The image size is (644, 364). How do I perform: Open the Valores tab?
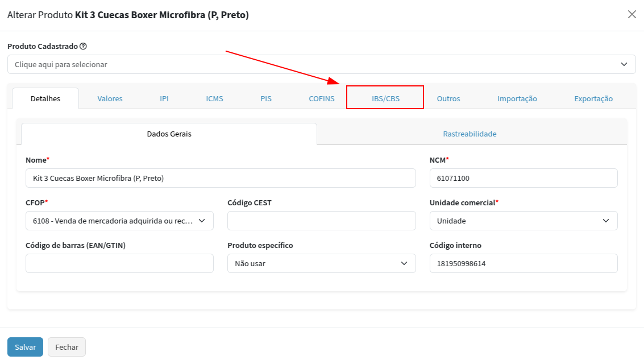[x=110, y=98]
